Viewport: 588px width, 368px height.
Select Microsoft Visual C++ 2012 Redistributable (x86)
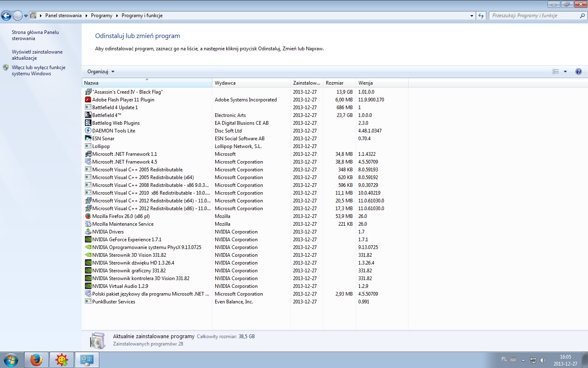click(x=245, y=209)
